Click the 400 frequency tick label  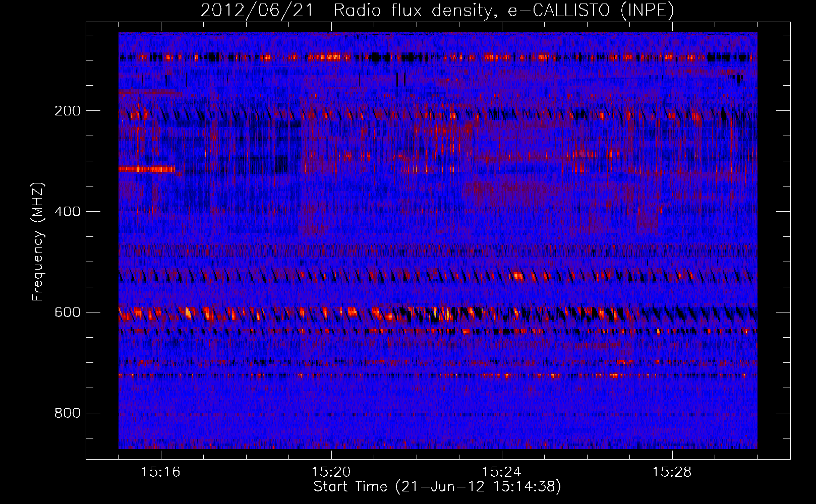pyautogui.click(x=68, y=212)
